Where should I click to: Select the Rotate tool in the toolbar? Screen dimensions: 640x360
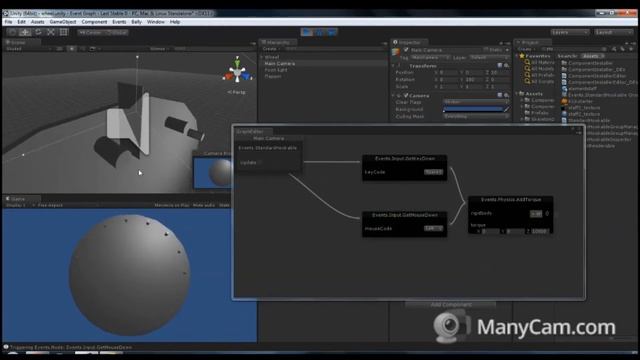point(38,32)
